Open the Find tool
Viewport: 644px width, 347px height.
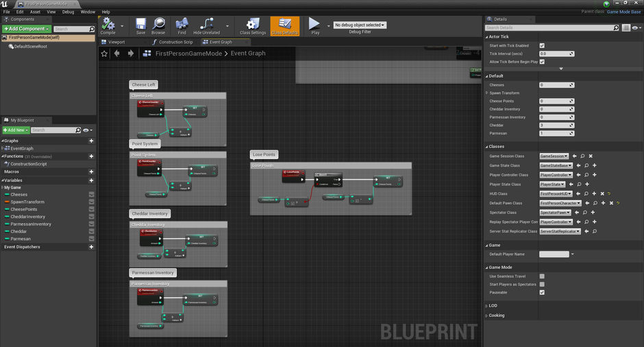tap(182, 26)
